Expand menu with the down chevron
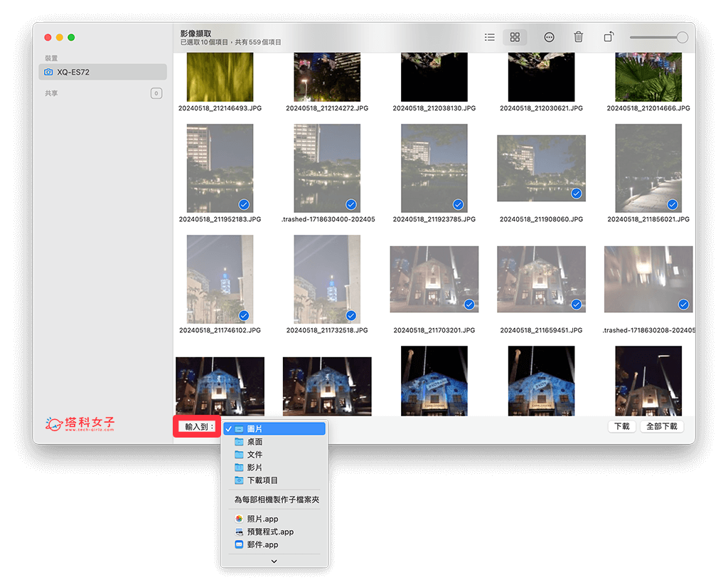Screen dimensions: 728x587 (274, 561)
